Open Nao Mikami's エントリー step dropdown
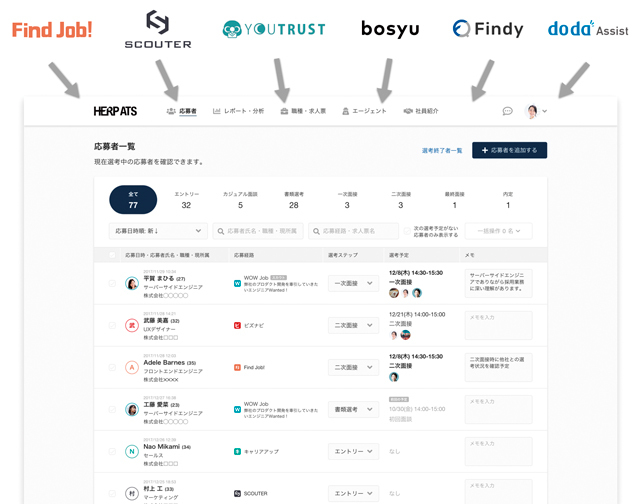This screenshot has height=504, width=640. 353,451
